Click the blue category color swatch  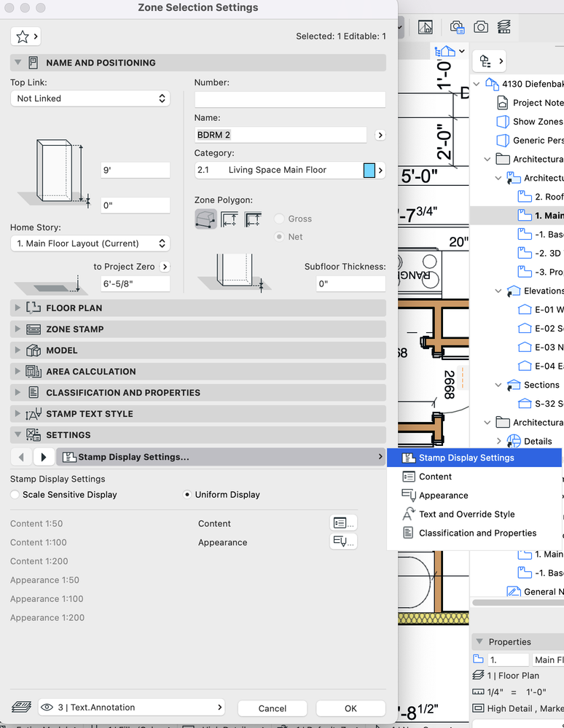click(x=369, y=170)
